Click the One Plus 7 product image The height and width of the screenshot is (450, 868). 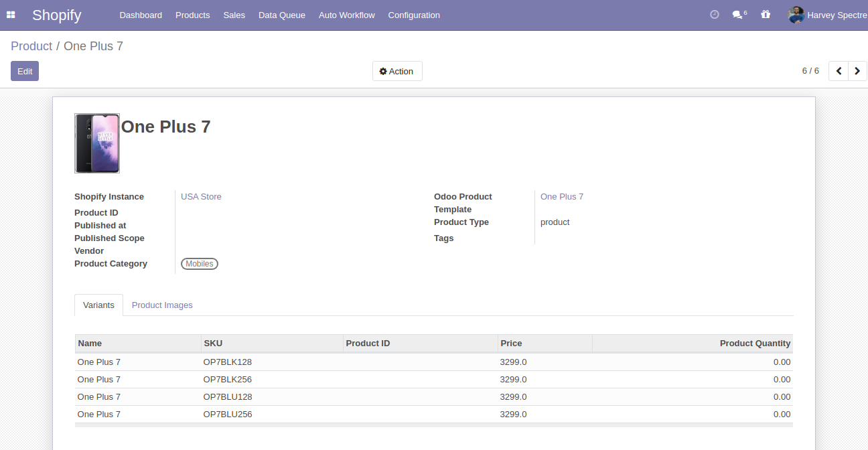tap(97, 143)
